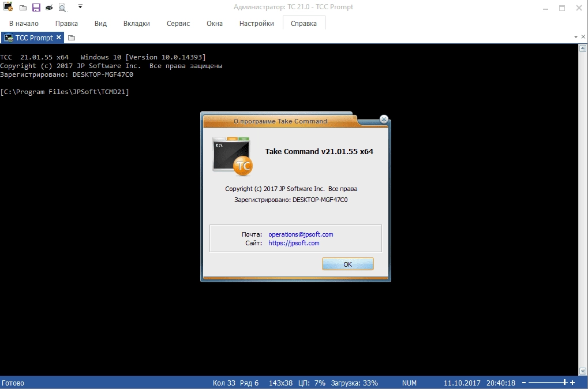This screenshot has width=588, height=389.
Task: Open the https://jpsoft.com website link
Action: (294, 243)
